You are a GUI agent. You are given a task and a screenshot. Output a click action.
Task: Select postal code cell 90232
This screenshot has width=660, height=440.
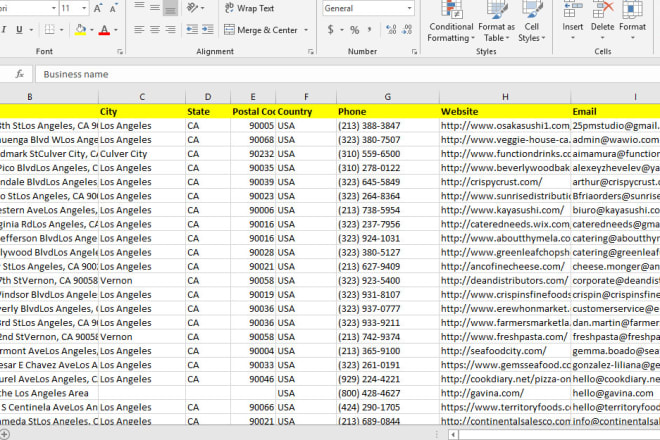tap(253, 154)
